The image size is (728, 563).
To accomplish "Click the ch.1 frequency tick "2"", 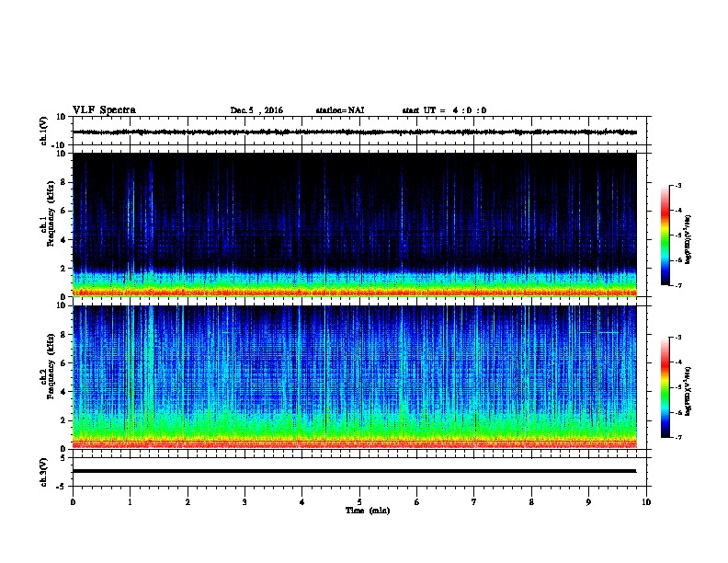I will tap(63, 269).
